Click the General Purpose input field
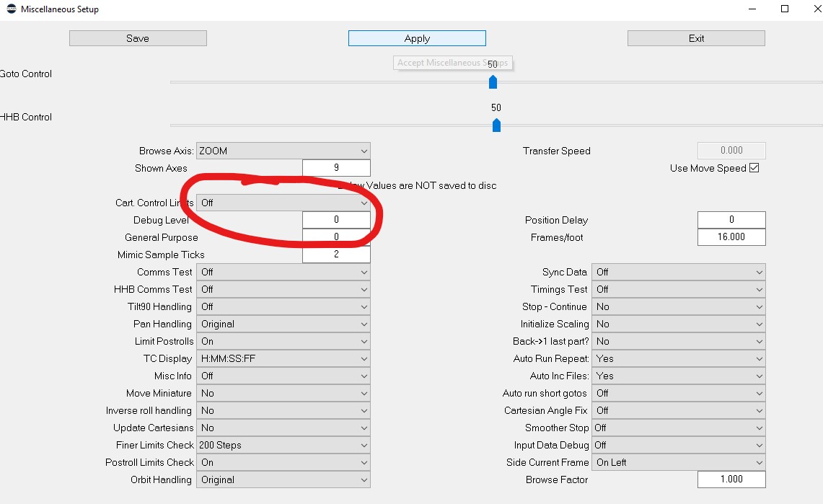 pos(336,237)
